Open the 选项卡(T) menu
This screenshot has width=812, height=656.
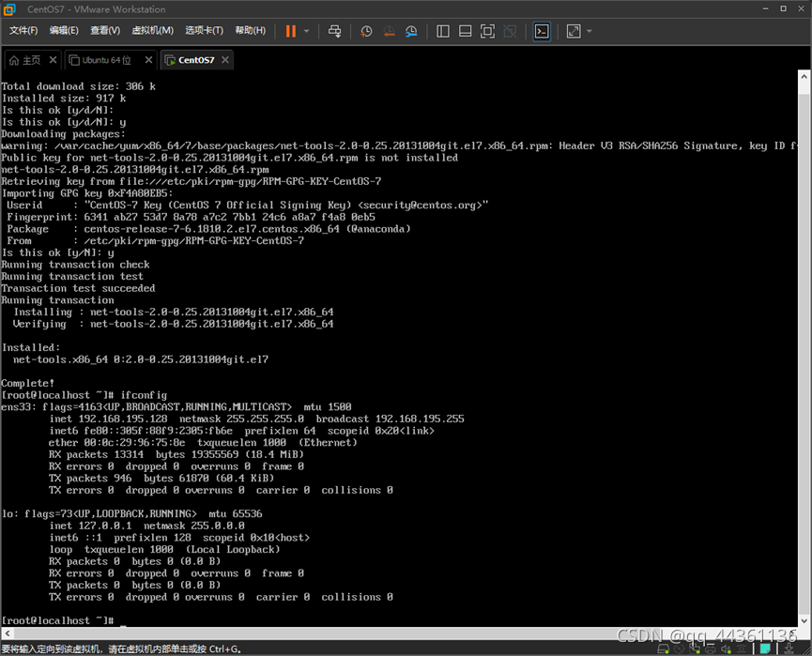(204, 31)
